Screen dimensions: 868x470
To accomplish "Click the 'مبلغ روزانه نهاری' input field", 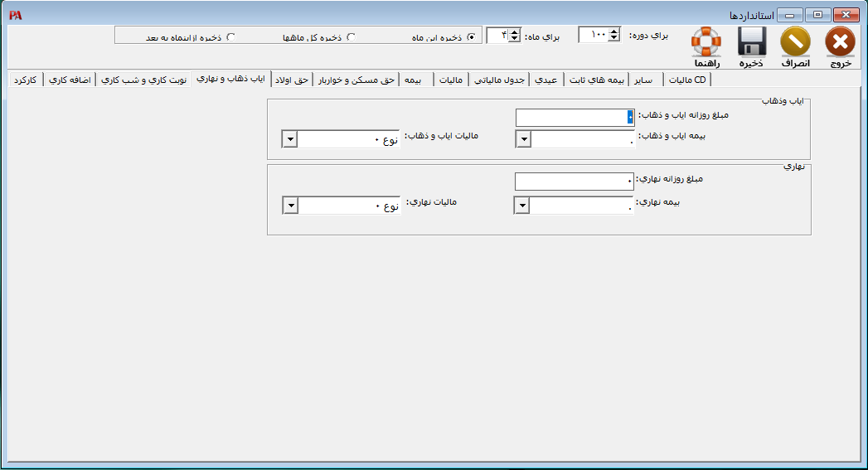I will click(574, 181).
